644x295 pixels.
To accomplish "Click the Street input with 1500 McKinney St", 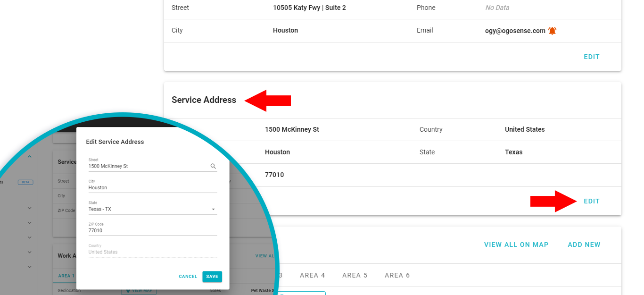I will click(146, 166).
